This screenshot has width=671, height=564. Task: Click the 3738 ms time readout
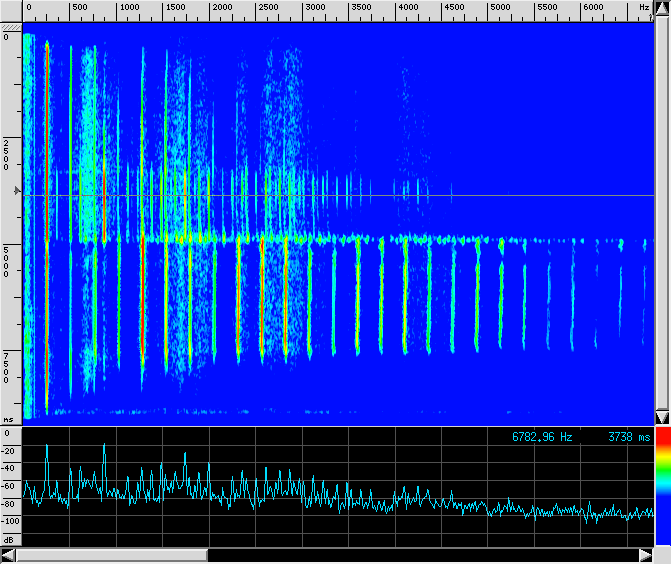[x=629, y=437]
